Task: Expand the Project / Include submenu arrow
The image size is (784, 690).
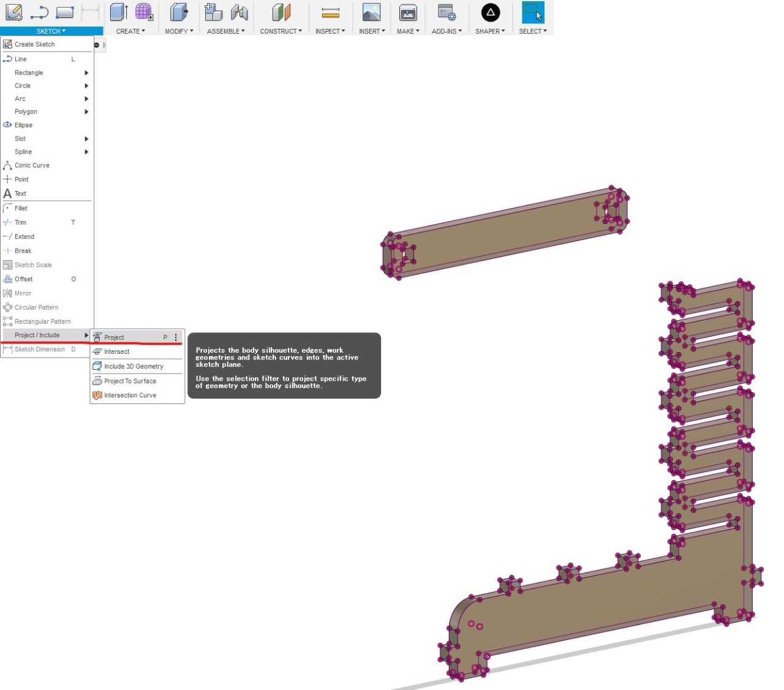Action: tap(86, 335)
